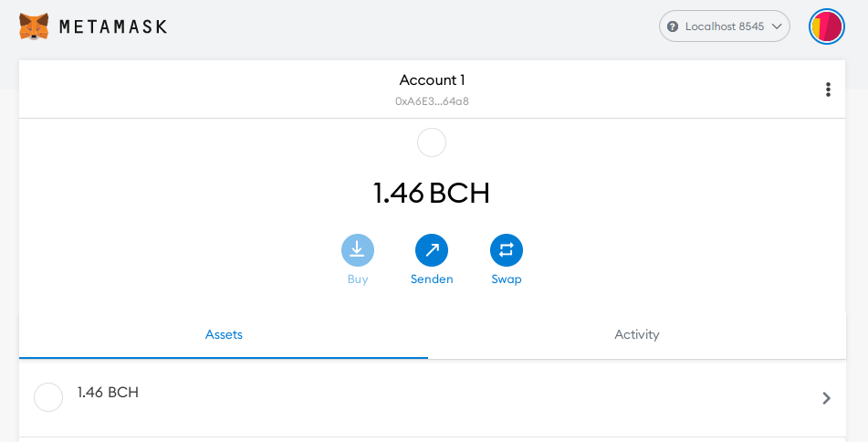Switch to the Assets tab
The height and width of the screenshot is (442, 868).
(224, 334)
